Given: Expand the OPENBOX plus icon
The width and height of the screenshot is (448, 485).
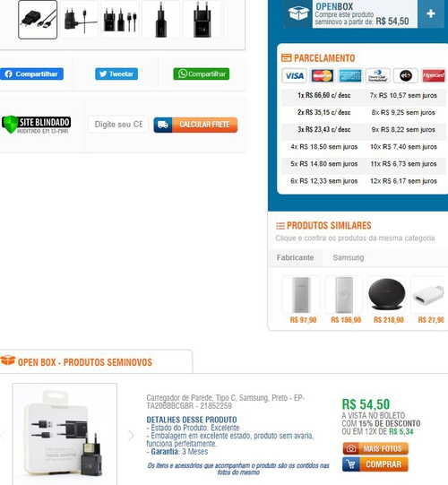Looking at the screenshot, I should tap(431, 13).
